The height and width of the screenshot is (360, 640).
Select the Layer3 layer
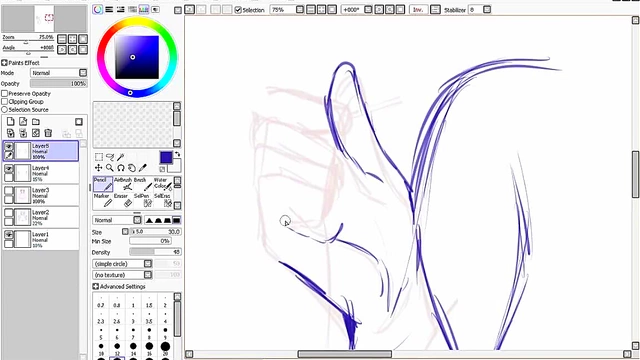(x=41, y=196)
